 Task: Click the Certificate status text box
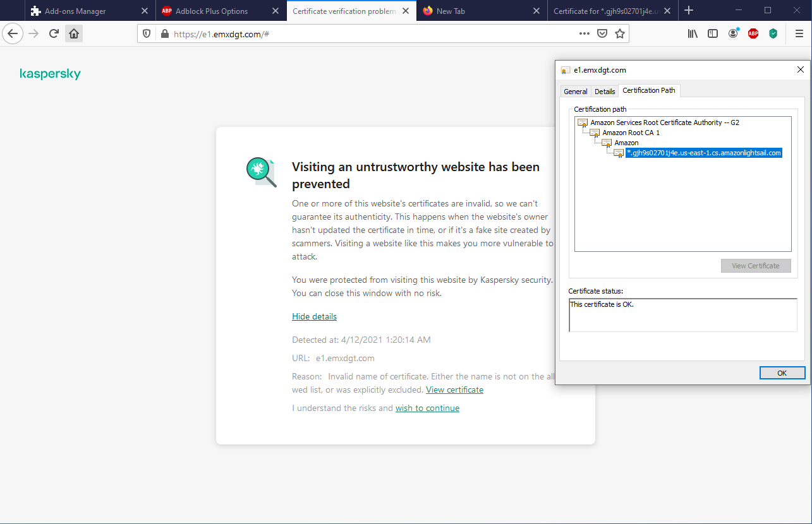(x=683, y=315)
